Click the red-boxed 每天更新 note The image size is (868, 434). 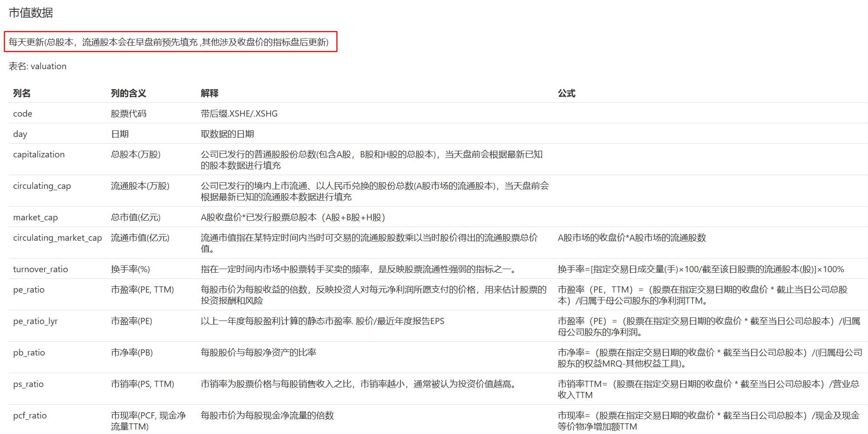pyautogui.click(x=168, y=42)
